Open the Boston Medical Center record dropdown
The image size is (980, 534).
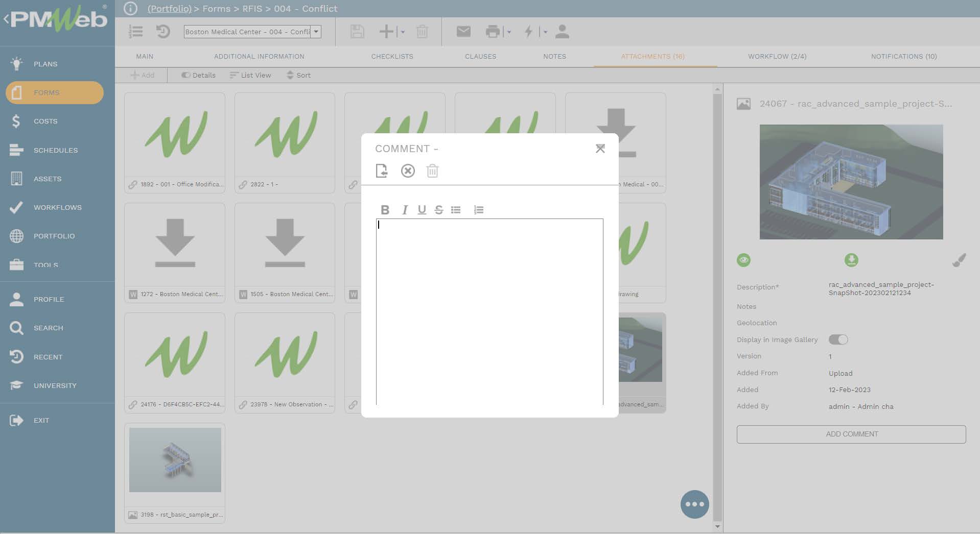[316, 32]
